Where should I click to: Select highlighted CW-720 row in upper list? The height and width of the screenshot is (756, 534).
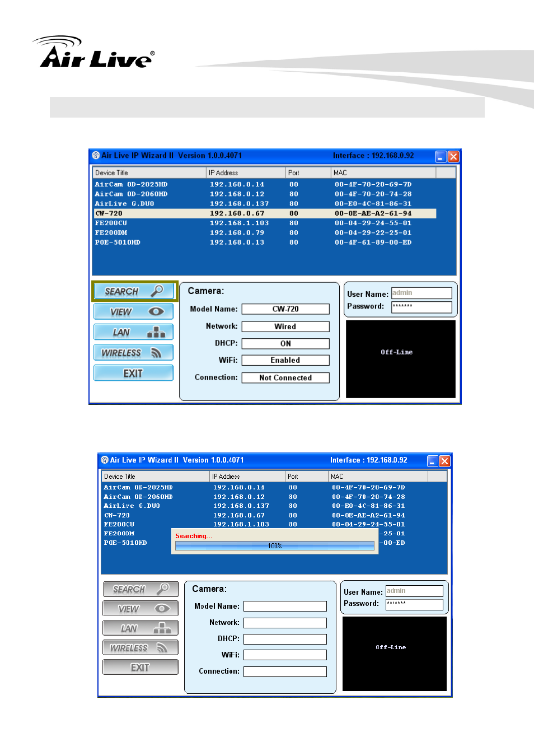click(264, 213)
